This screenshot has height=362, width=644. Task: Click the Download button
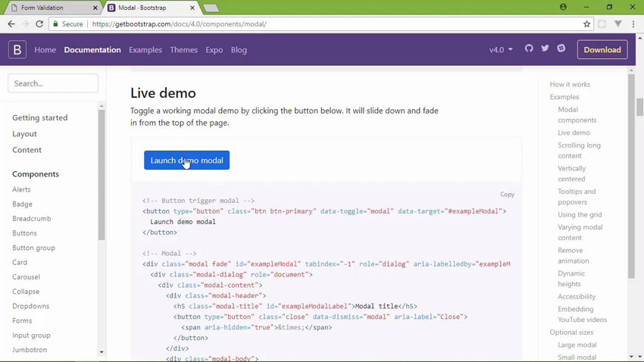click(x=602, y=50)
